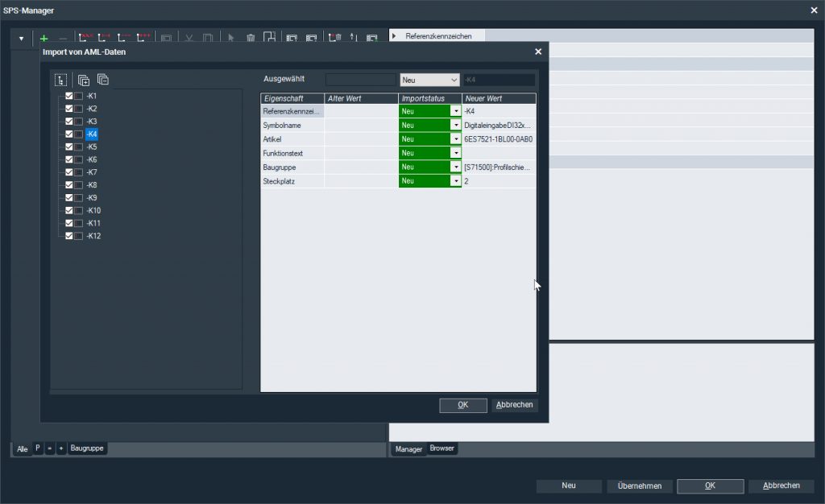
Task: Click the Übernehmen button at the bottom
Action: (639, 485)
